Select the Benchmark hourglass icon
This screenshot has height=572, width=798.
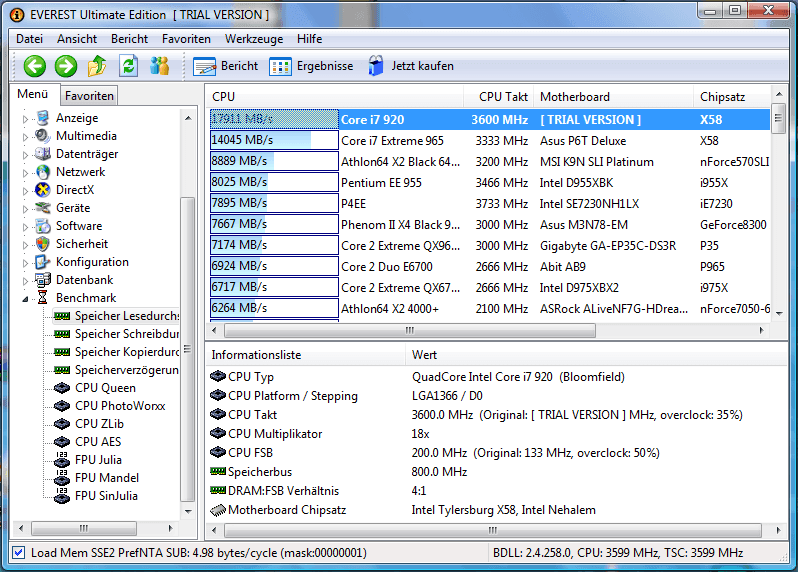[43, 298]
